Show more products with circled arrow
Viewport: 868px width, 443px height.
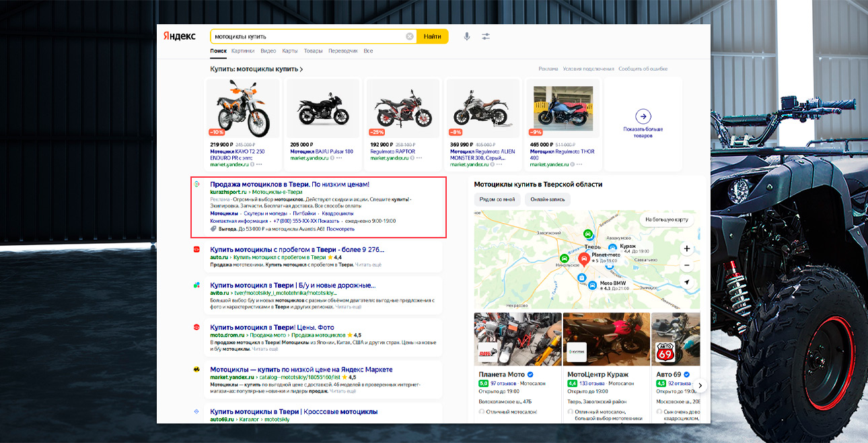643,116
